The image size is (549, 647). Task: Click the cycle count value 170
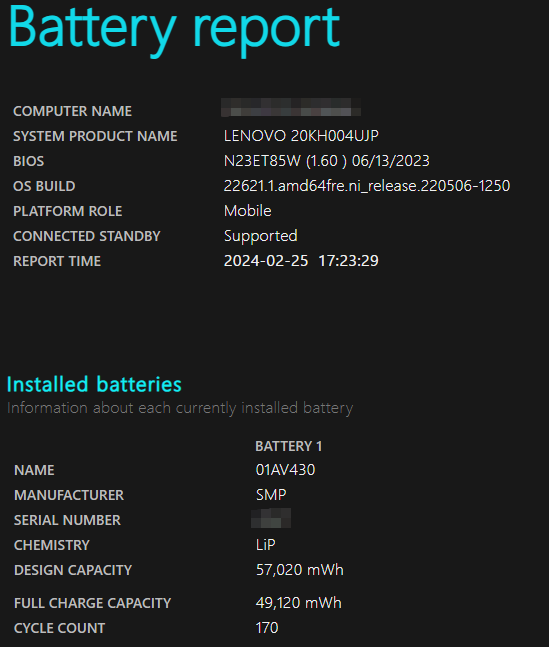point(267,628)
